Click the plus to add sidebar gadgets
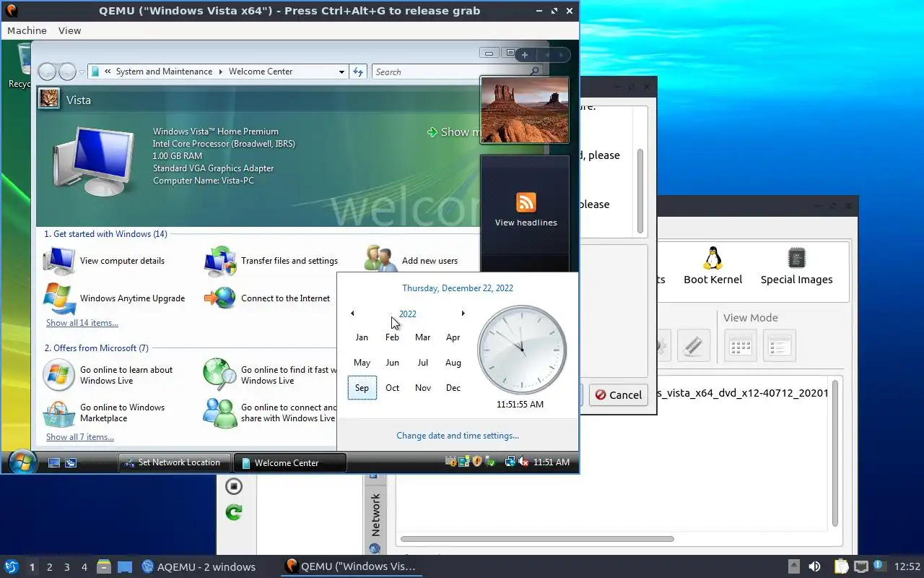 [525, 54]
